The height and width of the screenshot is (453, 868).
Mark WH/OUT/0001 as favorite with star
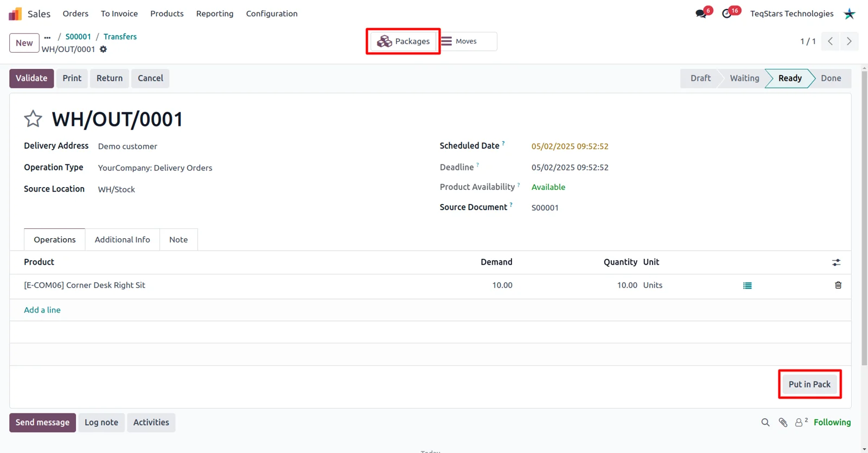pyautogui.click(x=33, y=119)
